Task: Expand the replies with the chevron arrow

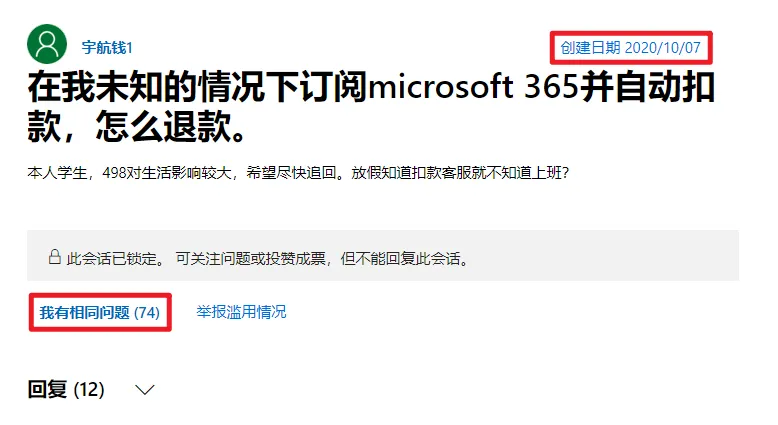Action: [x=145, y=390]
